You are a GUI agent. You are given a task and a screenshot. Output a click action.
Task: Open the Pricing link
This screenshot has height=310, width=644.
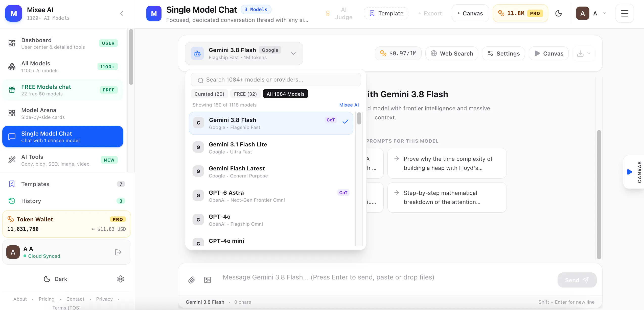tap(47, 299)
